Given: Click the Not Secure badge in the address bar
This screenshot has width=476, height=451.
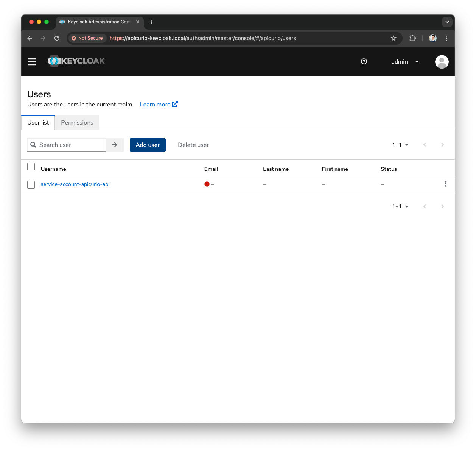Looking at the screenshot, I should 87,38.
